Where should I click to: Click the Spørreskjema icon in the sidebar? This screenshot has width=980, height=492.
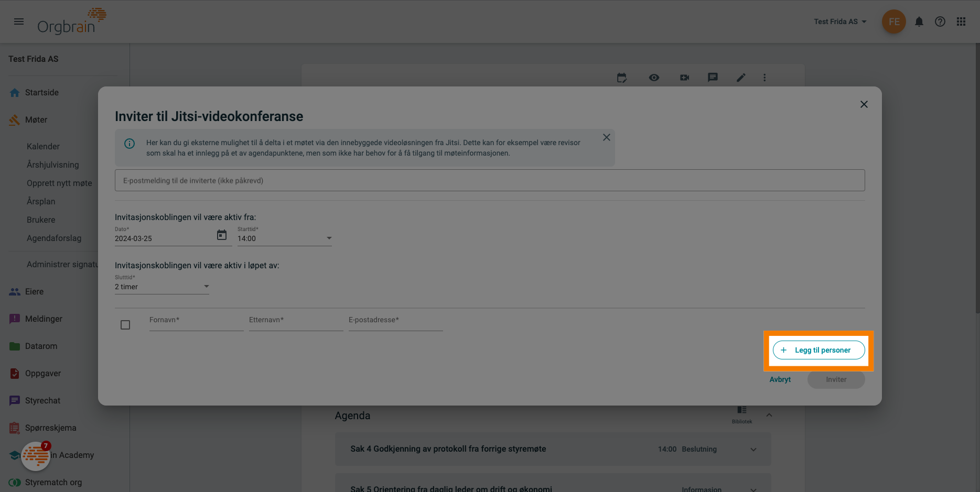point(15,428)
